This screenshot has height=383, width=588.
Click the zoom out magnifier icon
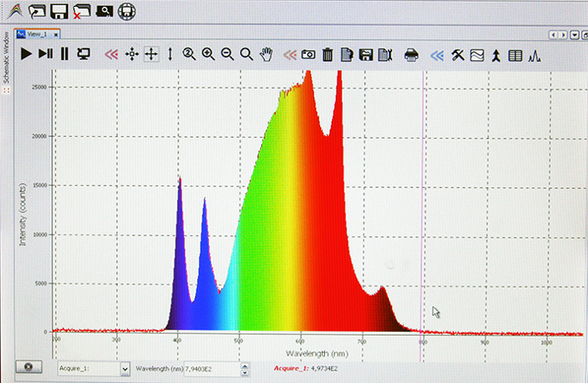(x=227, y=54)
